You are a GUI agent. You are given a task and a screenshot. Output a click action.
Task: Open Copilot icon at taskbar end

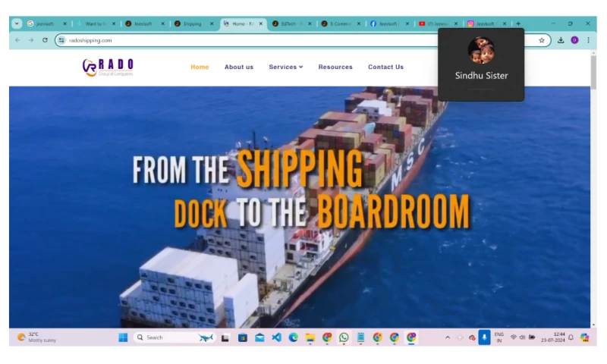[x=584, y=337]
